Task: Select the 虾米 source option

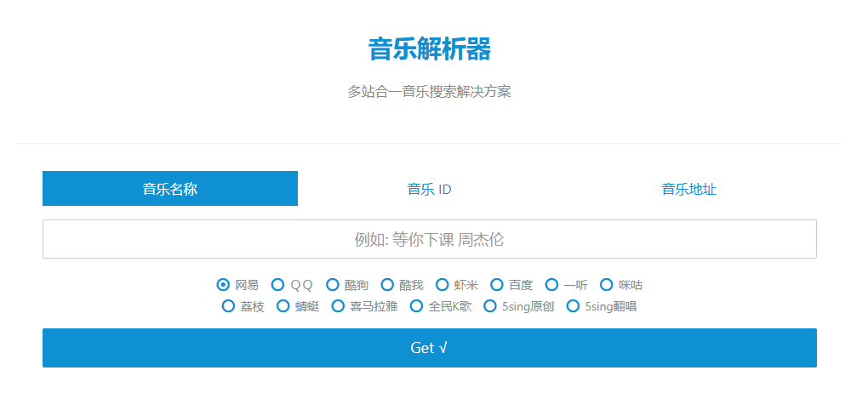Action: click(x=443, y=284)
